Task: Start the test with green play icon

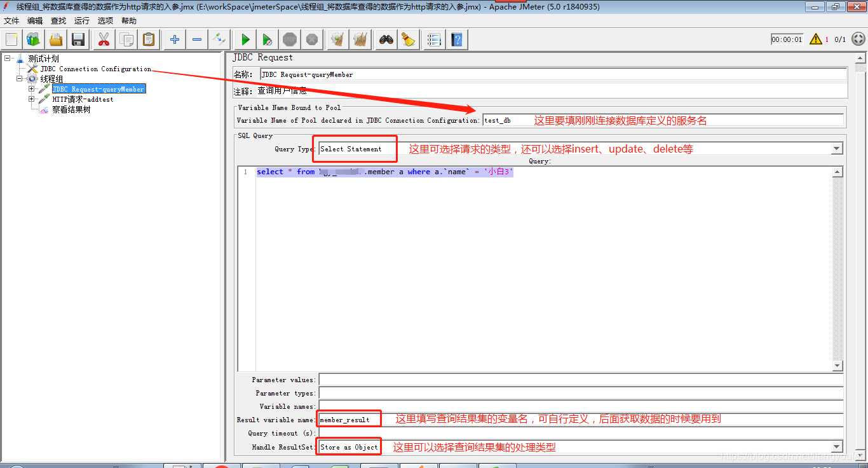Action: point(245,39)
